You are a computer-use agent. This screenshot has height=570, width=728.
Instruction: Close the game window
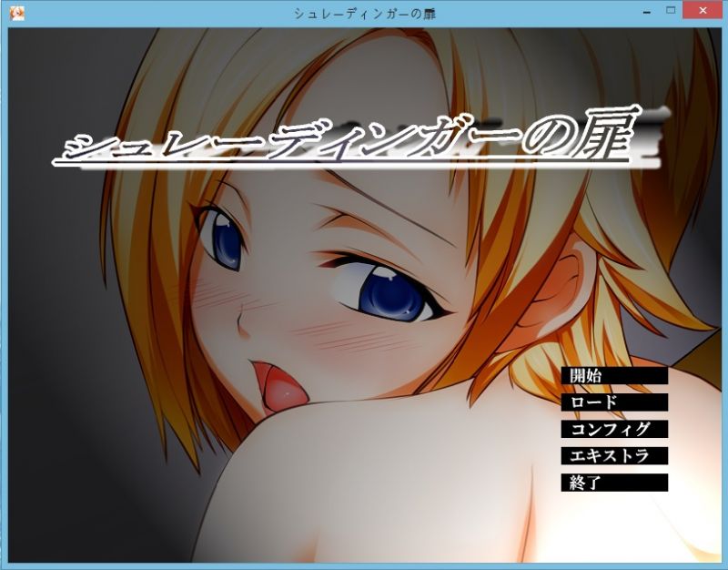coord(703,11)
